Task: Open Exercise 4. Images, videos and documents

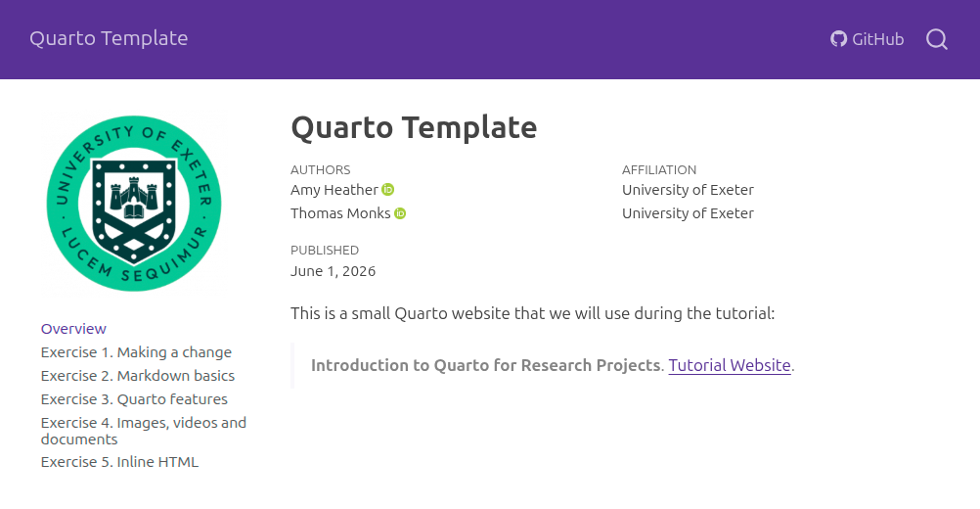Action: pos(144,431)
